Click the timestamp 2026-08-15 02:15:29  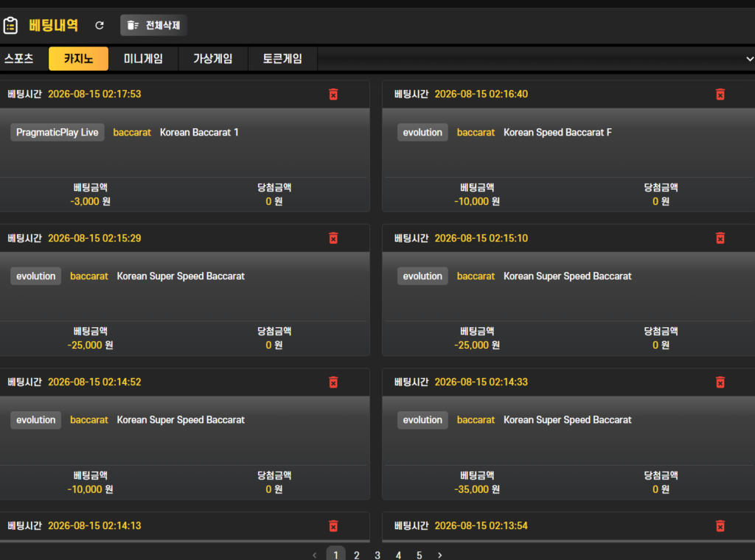click(94, 238)
